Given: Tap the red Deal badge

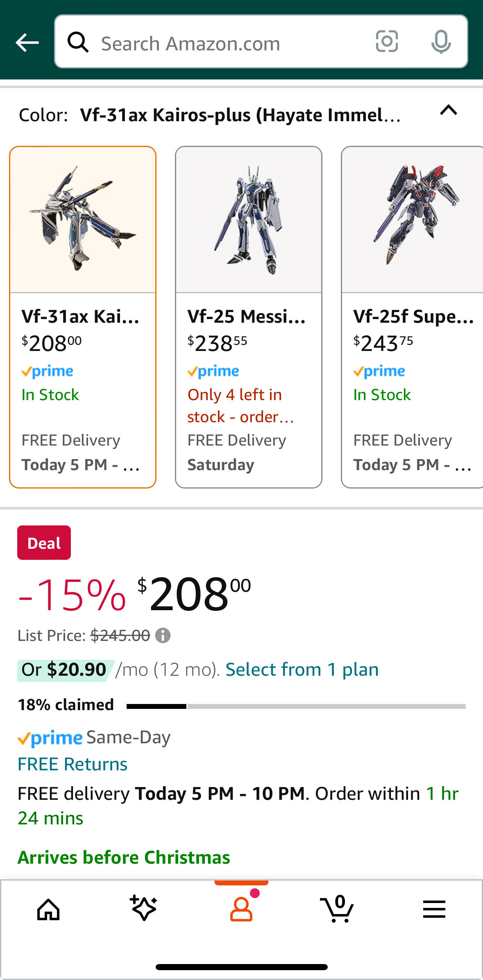Looking at the screenshot, I should [x=44, y=543].
